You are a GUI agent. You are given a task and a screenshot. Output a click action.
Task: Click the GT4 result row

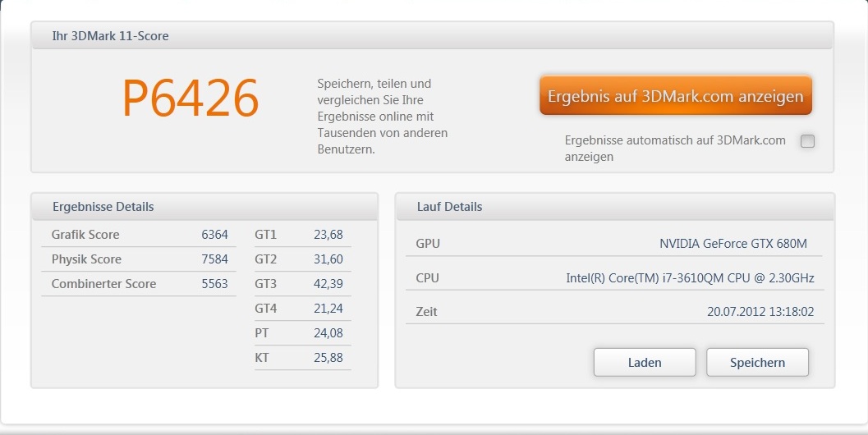point(302,309)
